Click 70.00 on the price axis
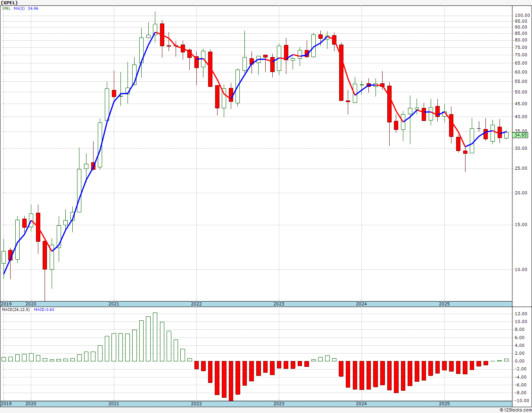 [x=521, y=55]
